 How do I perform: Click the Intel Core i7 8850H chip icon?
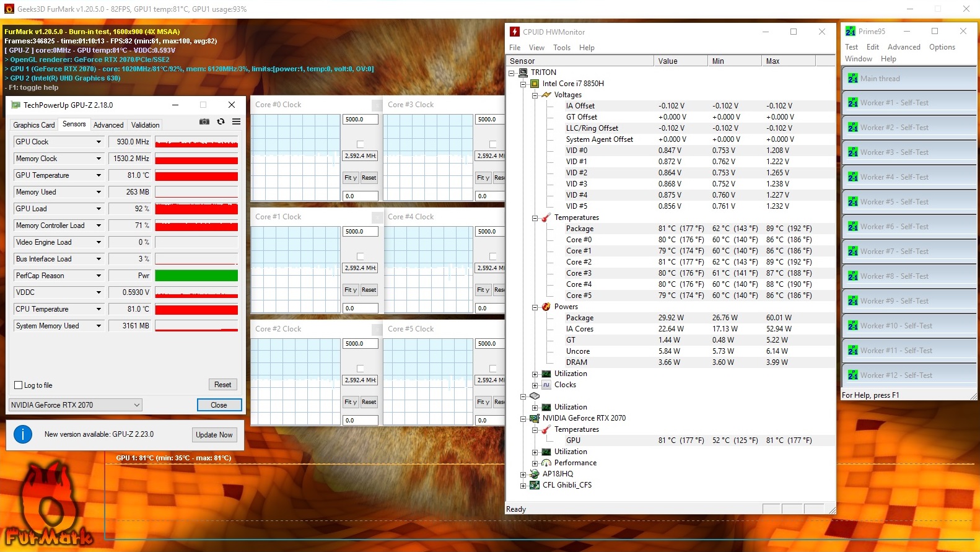pos(535,84)
